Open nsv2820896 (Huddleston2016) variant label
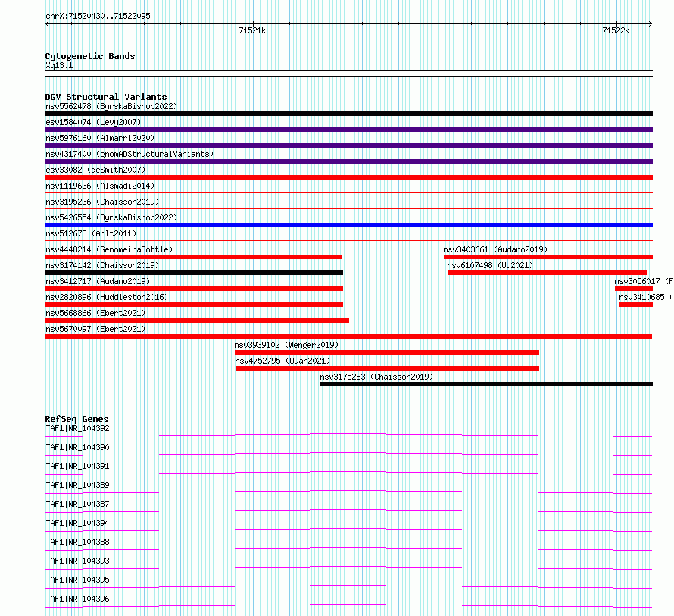 [107, 297]
